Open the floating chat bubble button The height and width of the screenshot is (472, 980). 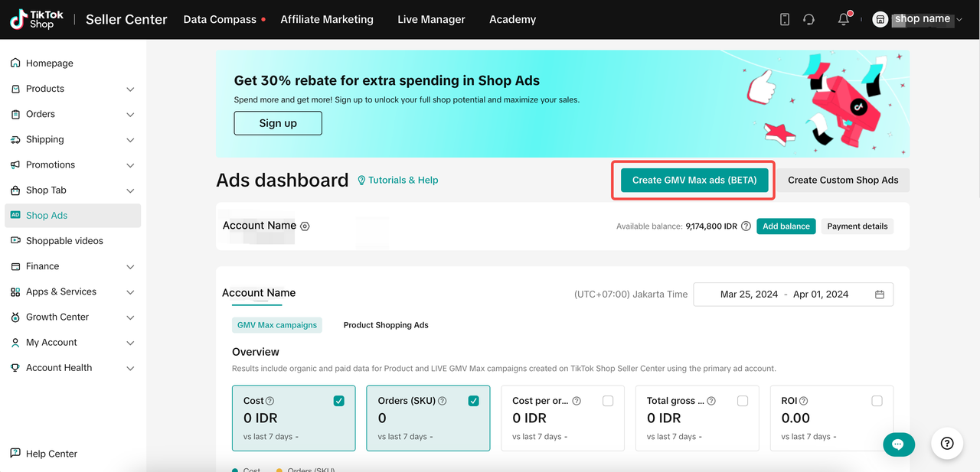[x=898, y=444]
